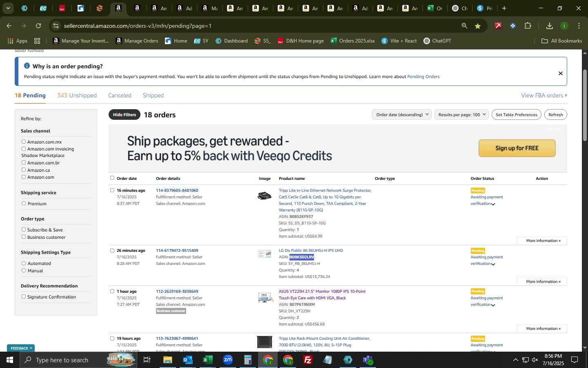Open File Explorer from the taskbar

coord(168,360)
